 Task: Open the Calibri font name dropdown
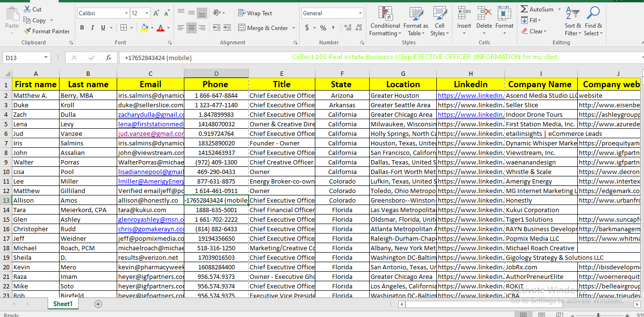click(x=126, y=13)
